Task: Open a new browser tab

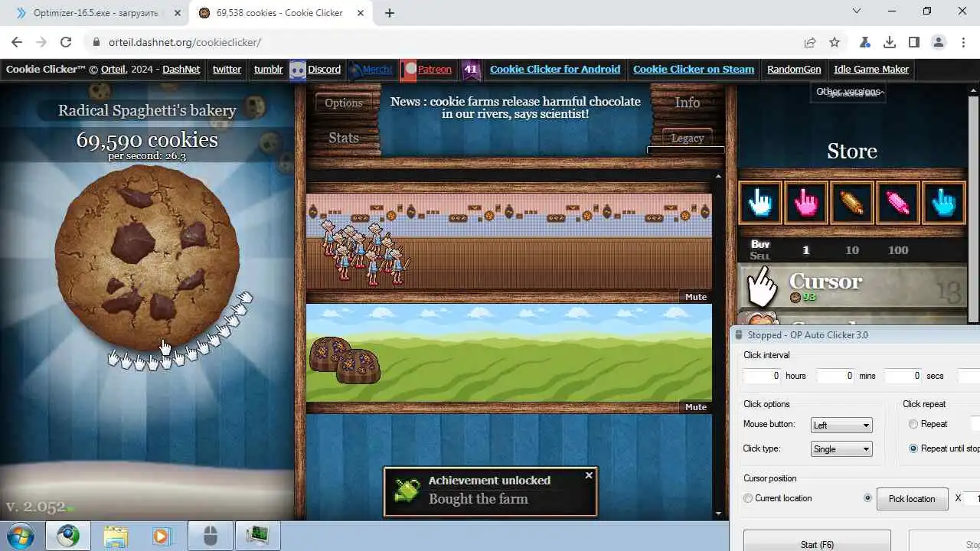Action: point(390,13)
